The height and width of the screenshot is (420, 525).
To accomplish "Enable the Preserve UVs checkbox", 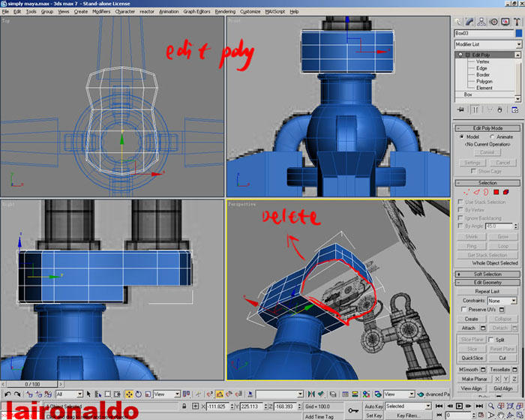I will (x=462, y=309).
